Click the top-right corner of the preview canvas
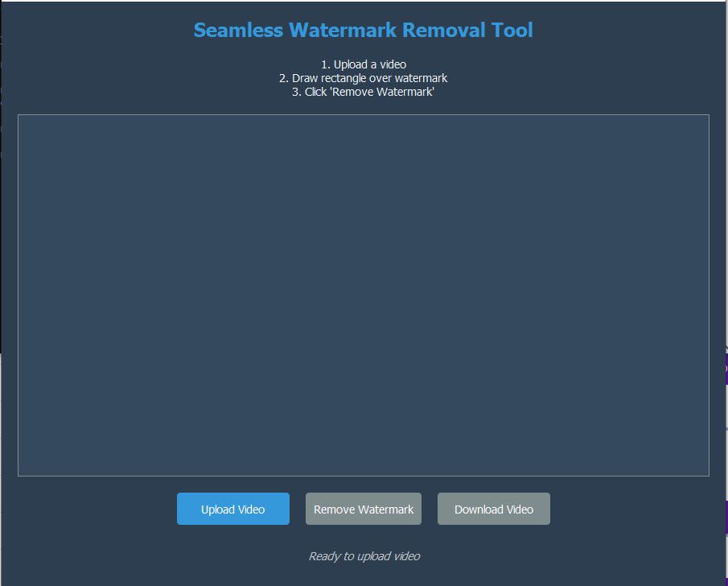This screenshot has width=728, height=586. coord(707,117)
